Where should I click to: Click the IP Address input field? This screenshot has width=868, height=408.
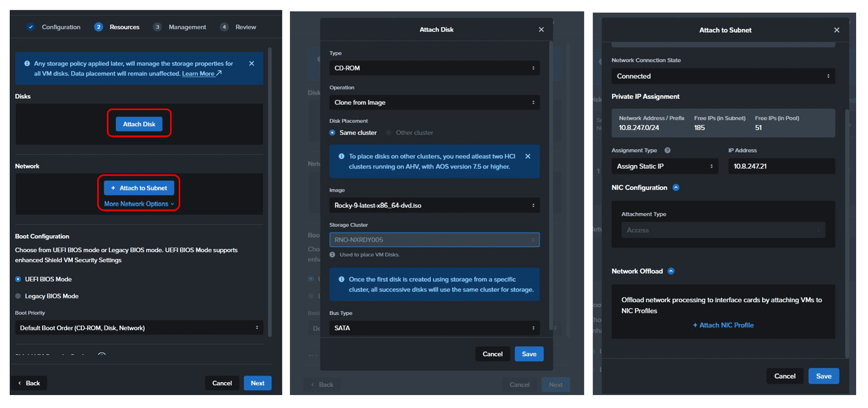pyautogui.click(x=782, y=166)
